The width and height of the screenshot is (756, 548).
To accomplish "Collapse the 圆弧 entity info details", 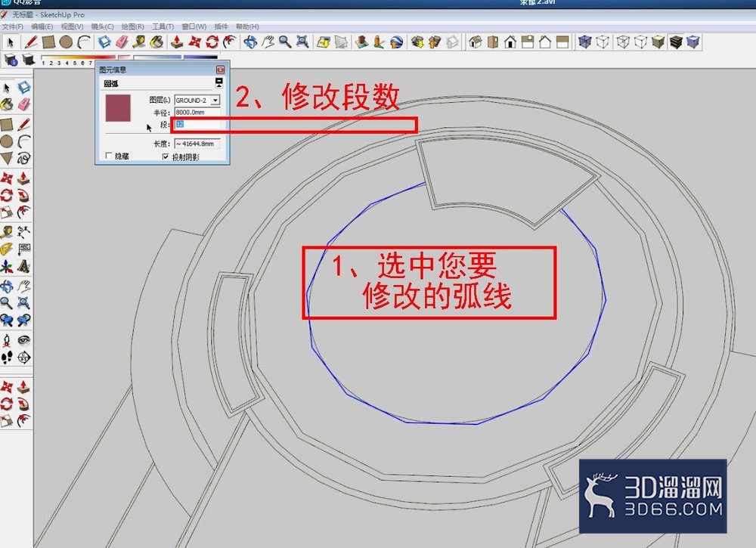I will (x=219, y=83).
